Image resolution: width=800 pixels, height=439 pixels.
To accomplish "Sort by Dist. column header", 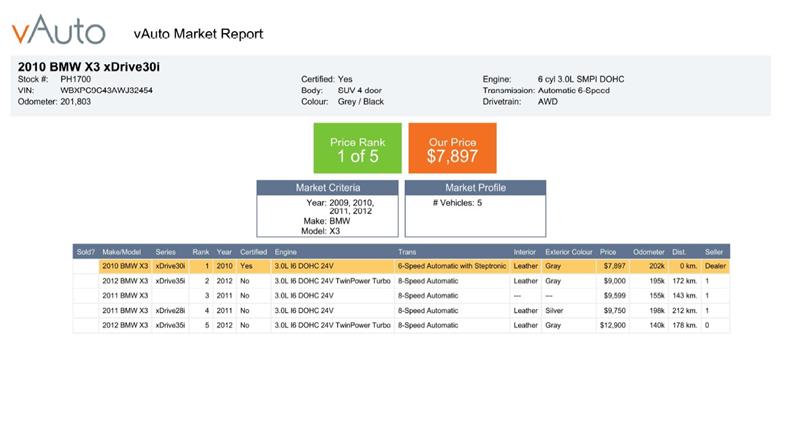I will pyautogui.click(x=679, y=252).
